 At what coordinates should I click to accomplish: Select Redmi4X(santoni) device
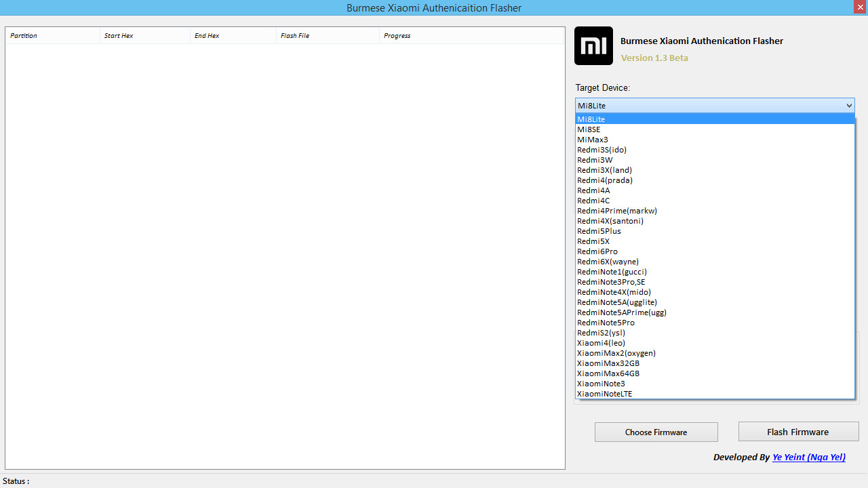click(715, 221)
